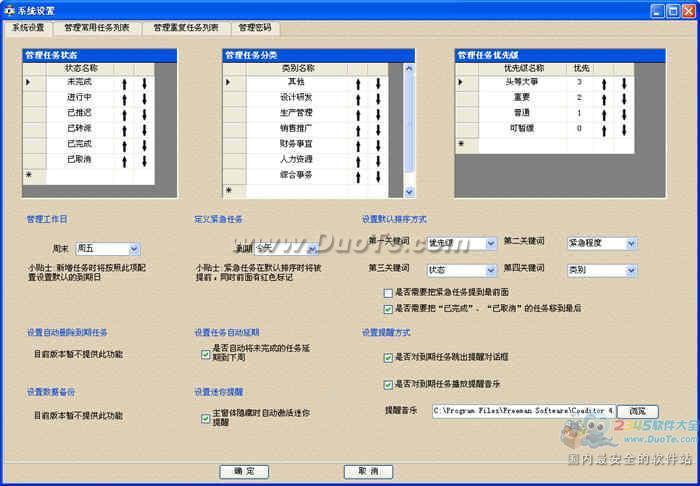Move the 重要 priority up
This screenshot has height=486, width=700.
click(604, 98)
